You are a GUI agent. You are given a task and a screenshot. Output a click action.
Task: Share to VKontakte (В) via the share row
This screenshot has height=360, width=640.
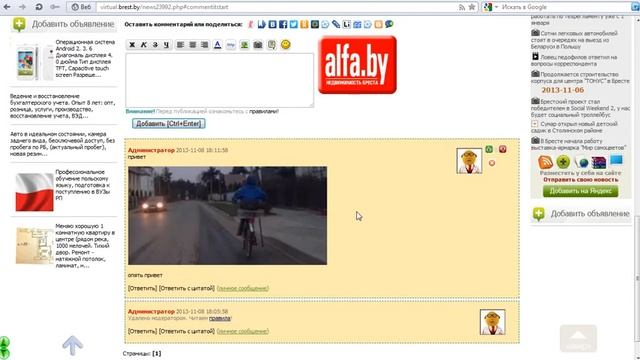coord(272,24)
